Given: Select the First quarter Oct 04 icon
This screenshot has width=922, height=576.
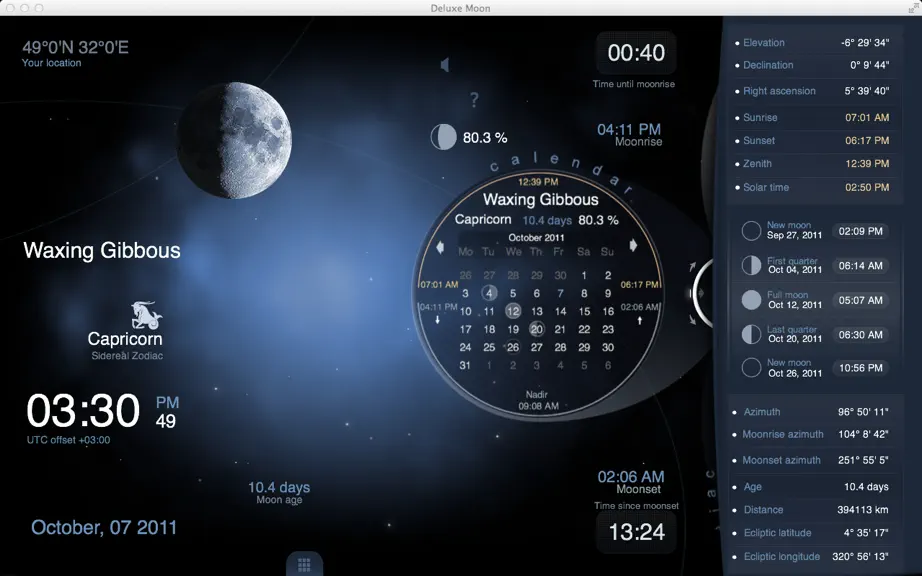Looking at the screenshot, I should [x=751, y=265].
